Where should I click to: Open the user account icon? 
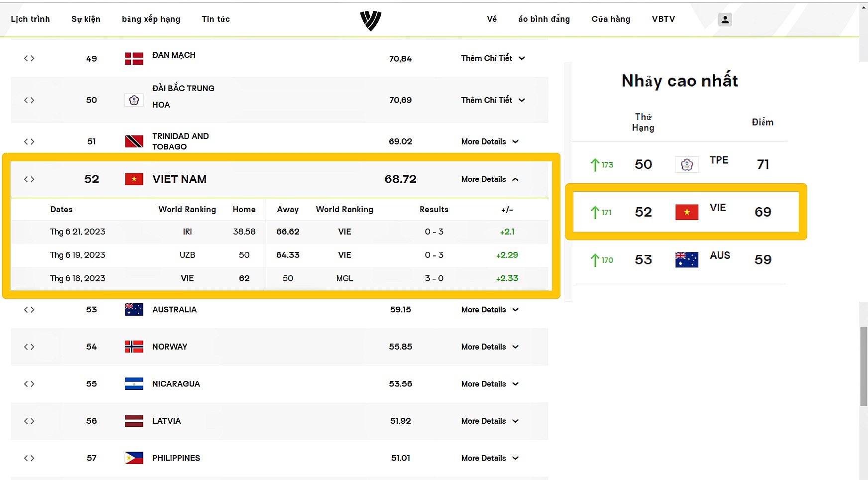tap(725, 19)
